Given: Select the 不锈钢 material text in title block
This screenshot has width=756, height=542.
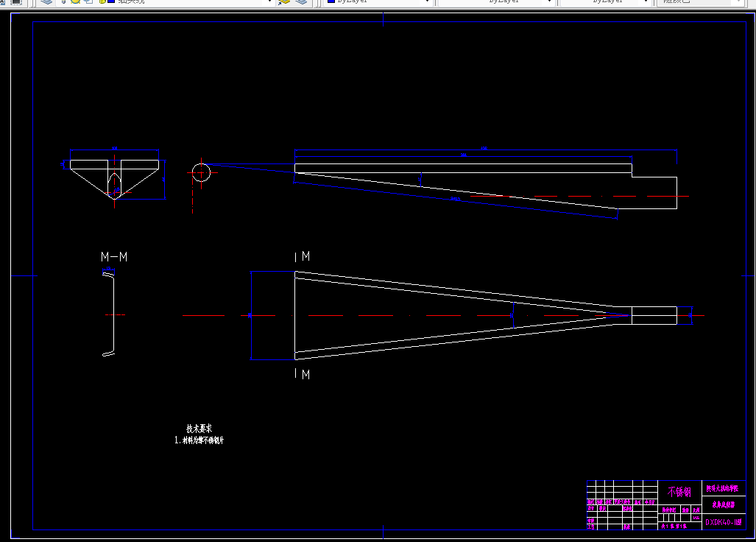Looking at the screenshot, I should click(x=679, y=492).
